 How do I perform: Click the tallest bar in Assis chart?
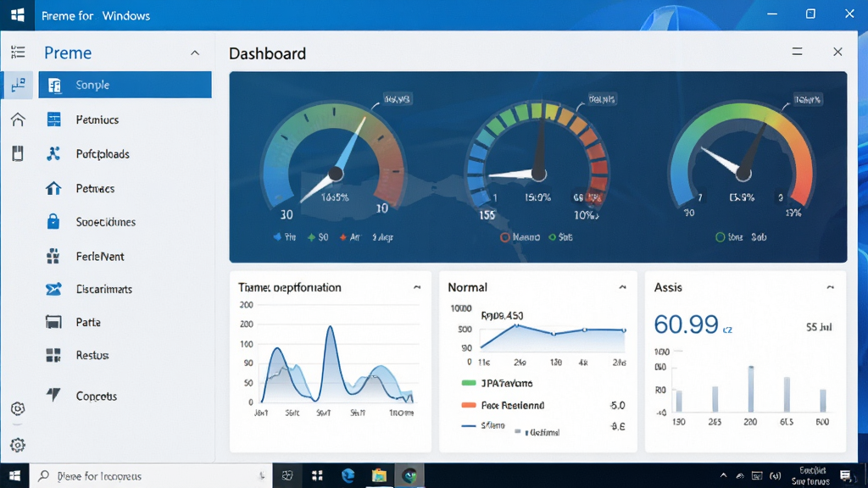click(x=751, y=389)
